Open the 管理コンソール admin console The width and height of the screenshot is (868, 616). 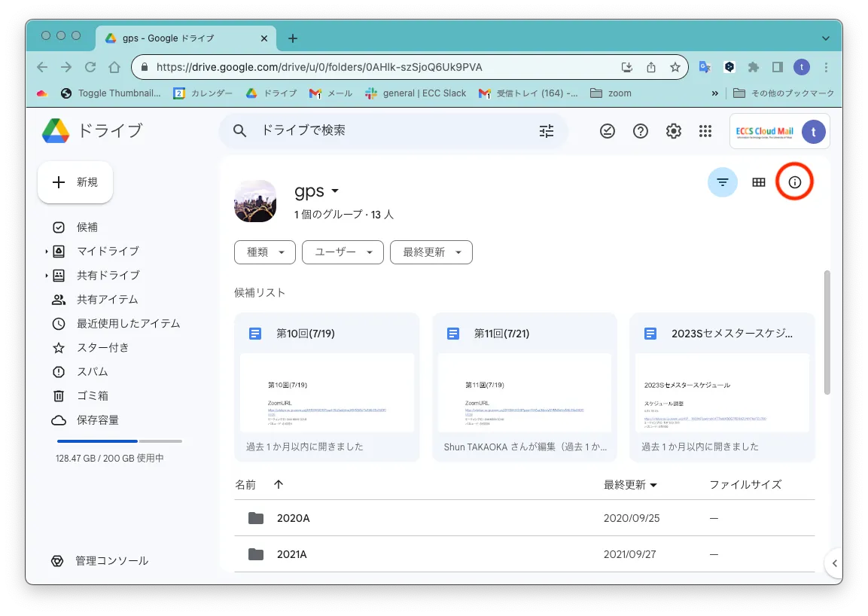pos(111,561)
